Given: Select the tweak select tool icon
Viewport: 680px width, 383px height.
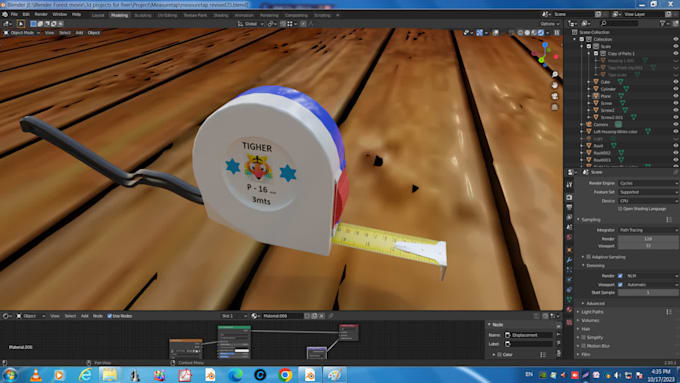Looking at the screenshot, I should [x=20, y=24].
